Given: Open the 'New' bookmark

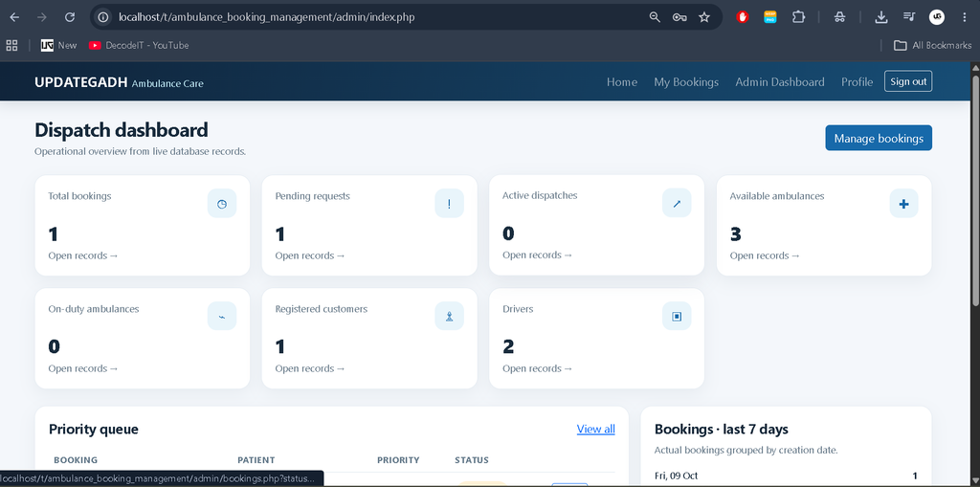Looking at the screenshot, I should coord(58,45).
